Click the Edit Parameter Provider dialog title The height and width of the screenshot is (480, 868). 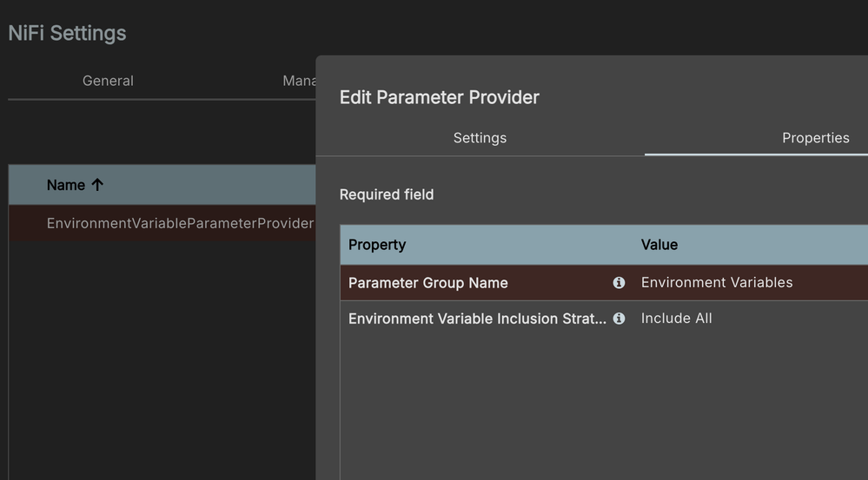(439, 97)
